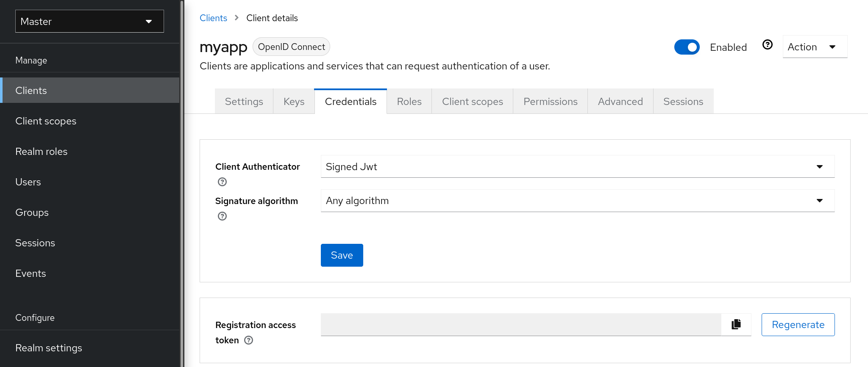This screenshot has height=367, width=868.
Task: Toggle the Enabled switch off
Action: coord(687,47)
